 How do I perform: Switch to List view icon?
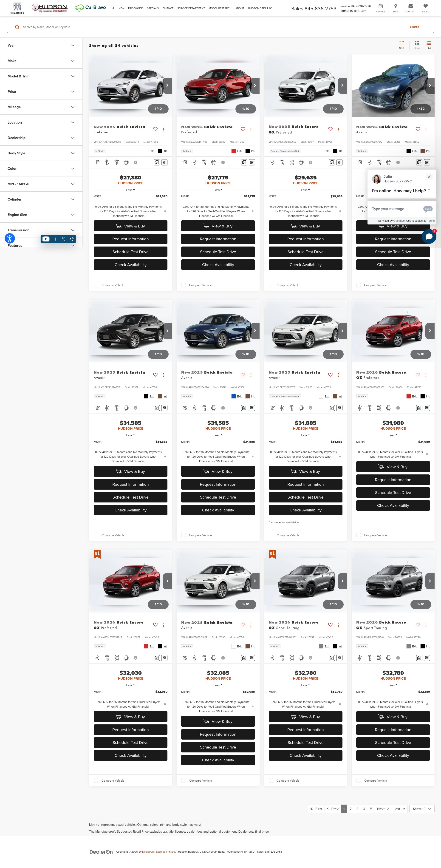(429, 45)
